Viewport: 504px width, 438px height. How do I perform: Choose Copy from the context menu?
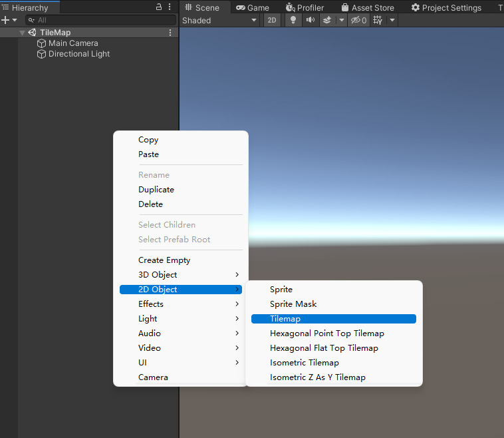(x=181, y=140)
